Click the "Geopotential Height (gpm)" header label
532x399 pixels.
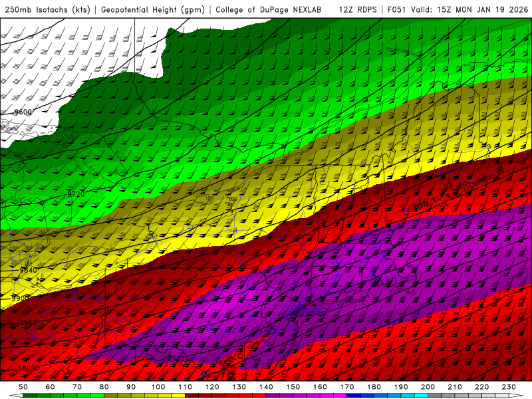click(x=153, y=10)
